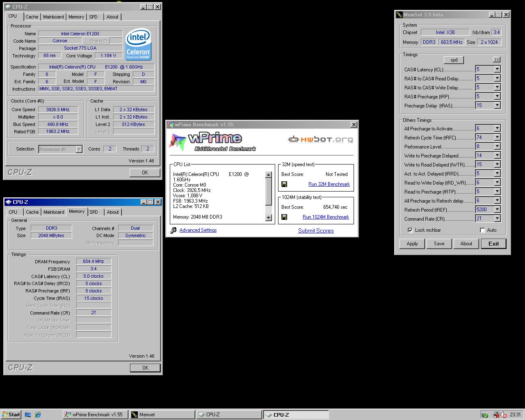Click the system clock showing 23:31
Screen dimensions: 525x420
[515, 415]
